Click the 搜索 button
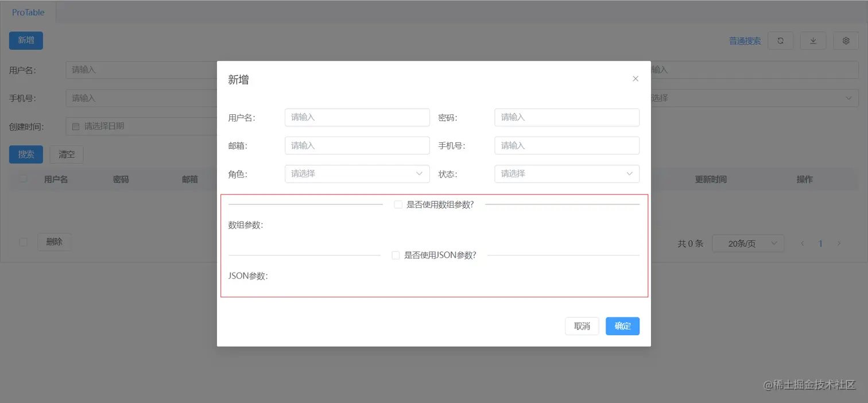The width and height of the screenshot is (868, 403). tap(26, 154)
